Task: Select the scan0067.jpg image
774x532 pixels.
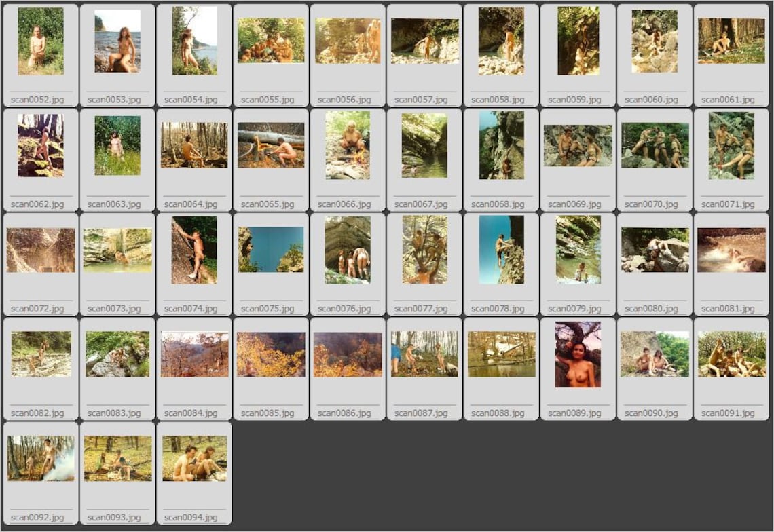Action: (424, 146)
